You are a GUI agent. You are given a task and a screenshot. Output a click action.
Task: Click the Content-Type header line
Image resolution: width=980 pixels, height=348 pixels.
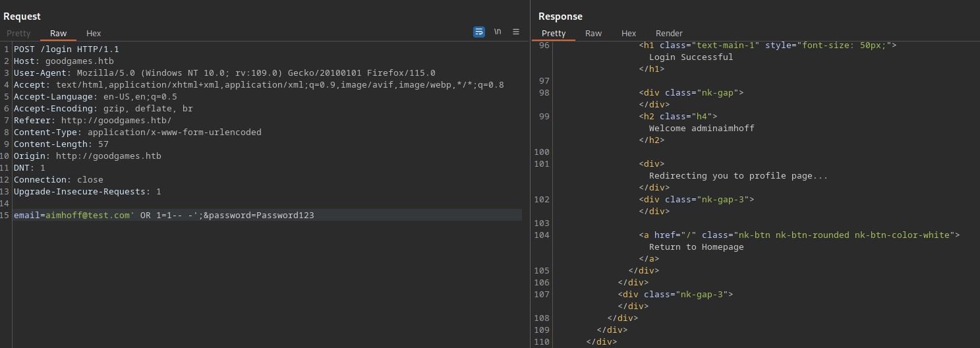138,132
